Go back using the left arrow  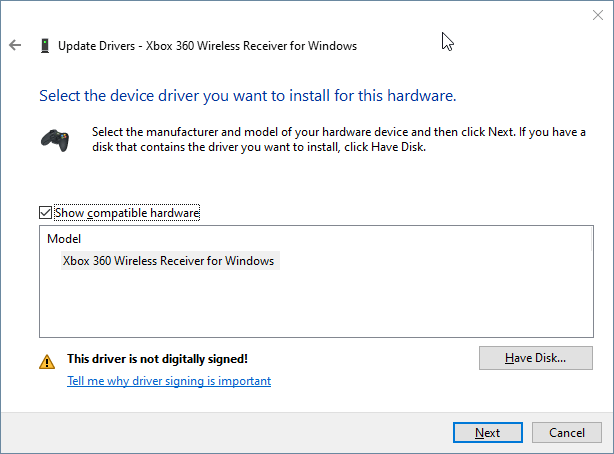15,45
